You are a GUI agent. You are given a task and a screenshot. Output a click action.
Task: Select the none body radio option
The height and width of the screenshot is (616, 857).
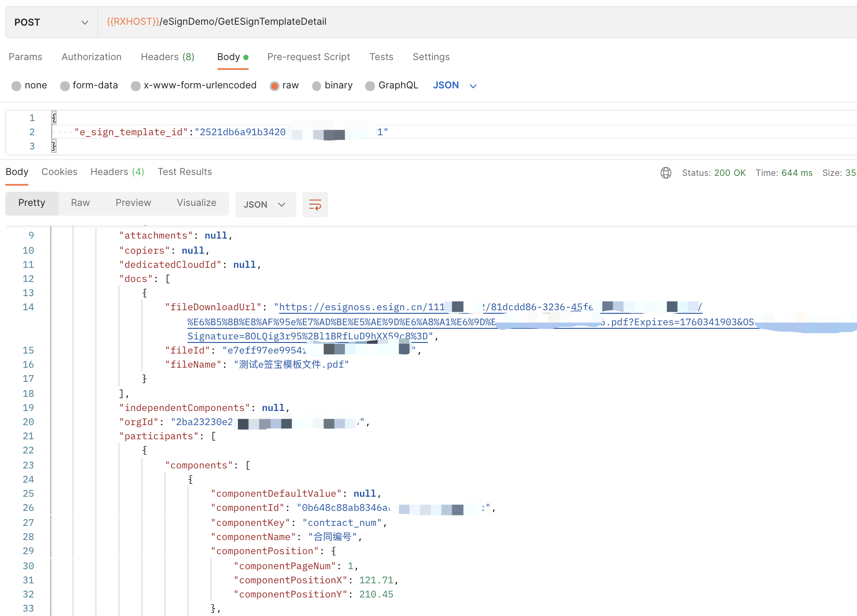(16, 86)
